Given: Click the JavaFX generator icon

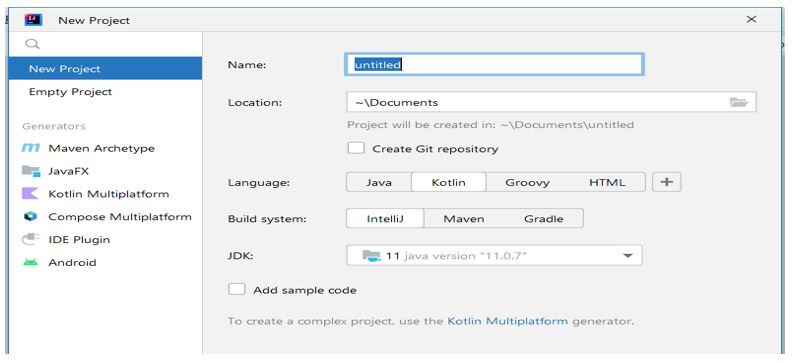Looking at the screenshot, I should (31, 171).
